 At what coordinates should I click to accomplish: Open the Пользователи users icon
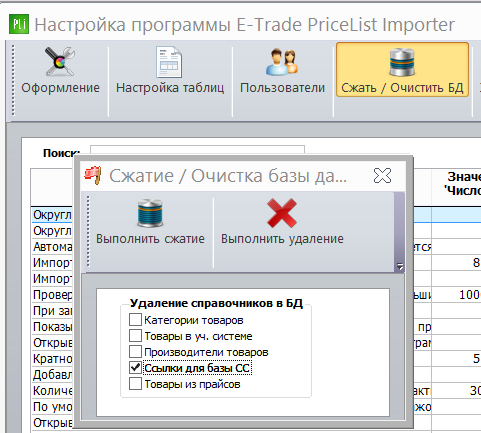(x=282, y=70)
